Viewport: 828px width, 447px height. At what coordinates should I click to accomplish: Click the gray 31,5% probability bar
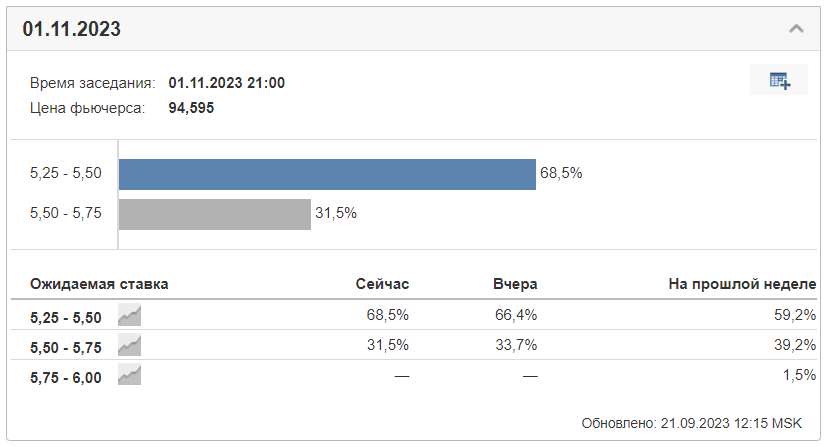[x=215, y=214]
